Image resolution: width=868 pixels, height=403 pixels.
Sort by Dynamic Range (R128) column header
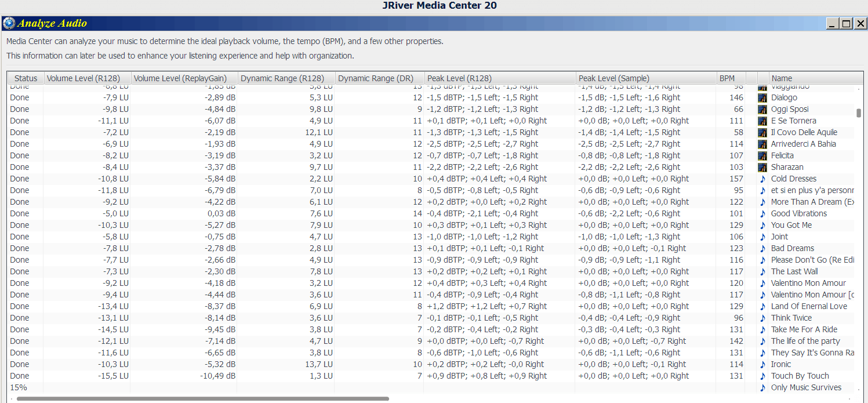[x=286, y=78]
